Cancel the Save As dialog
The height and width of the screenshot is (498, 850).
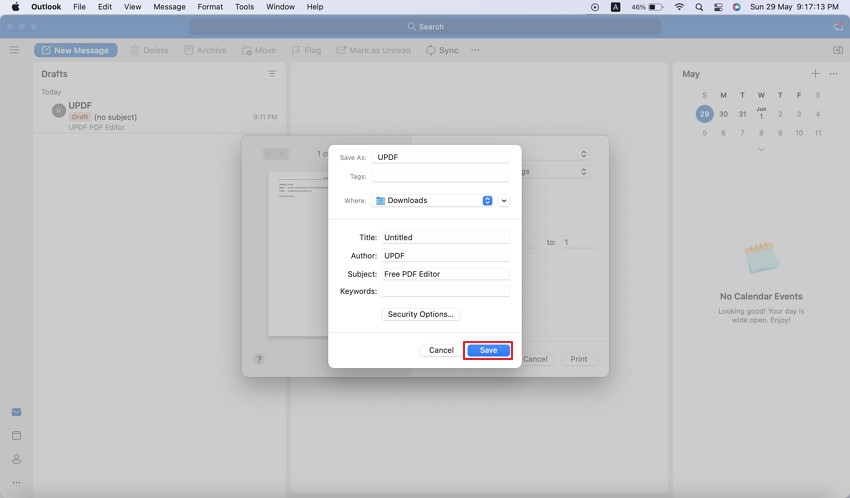pyautogui.click(x=441, y=350)
